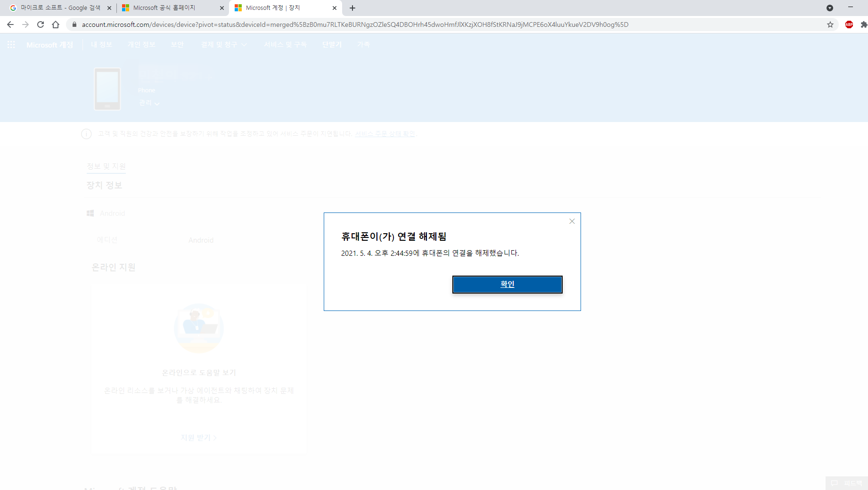This screenshot has height=490, width=868.
Task: Open the browser home page
Action: coord(56,24)
